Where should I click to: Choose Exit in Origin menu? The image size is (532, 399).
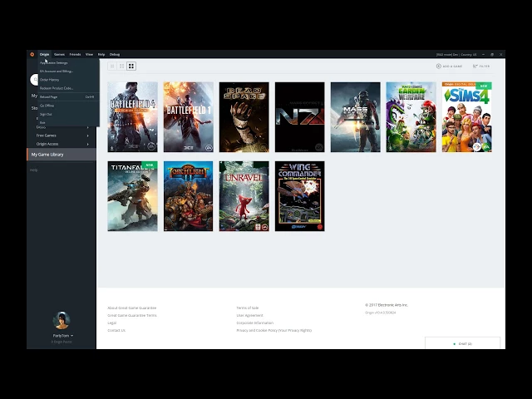pos(69,122)
